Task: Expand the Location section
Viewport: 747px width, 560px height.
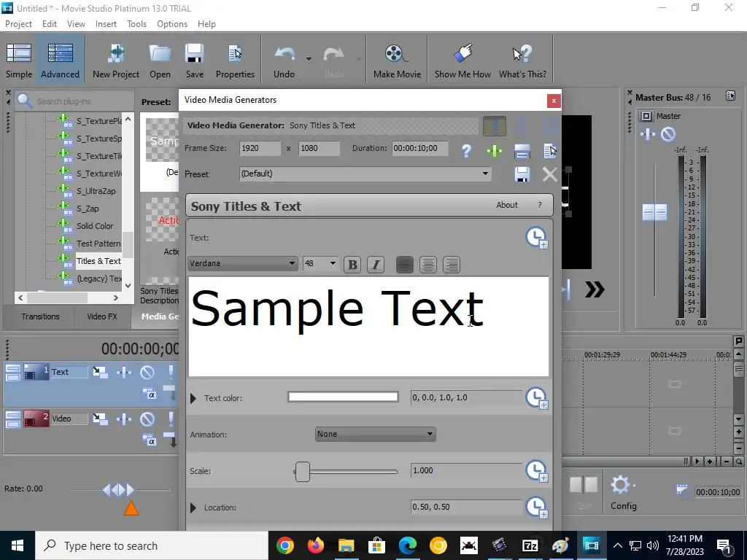Action: [193, 507]
